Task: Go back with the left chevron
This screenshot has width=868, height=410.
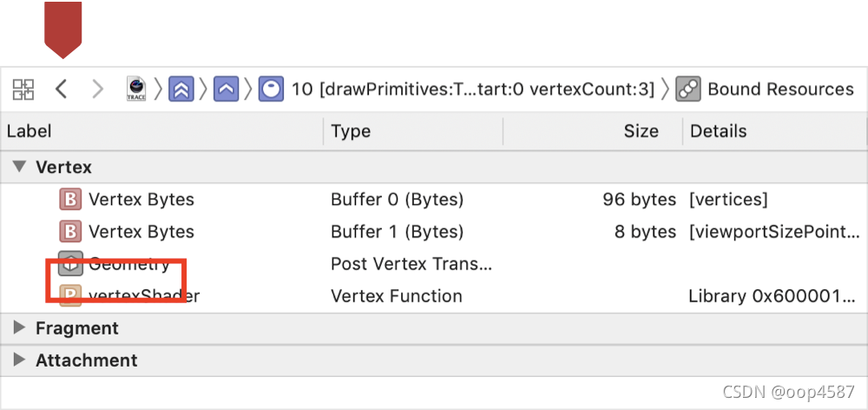Action: [x=62, y=89]
